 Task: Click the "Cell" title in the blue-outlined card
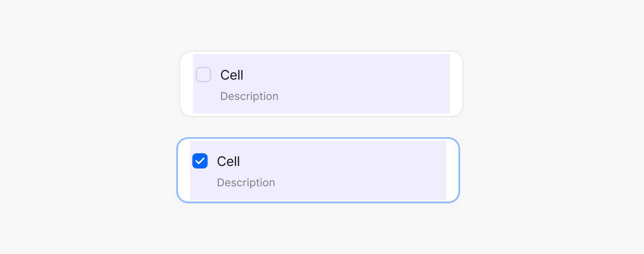[228, 161]
